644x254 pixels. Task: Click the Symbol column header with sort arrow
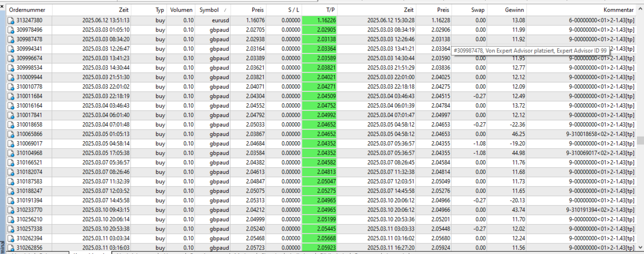tap(213, 10)
